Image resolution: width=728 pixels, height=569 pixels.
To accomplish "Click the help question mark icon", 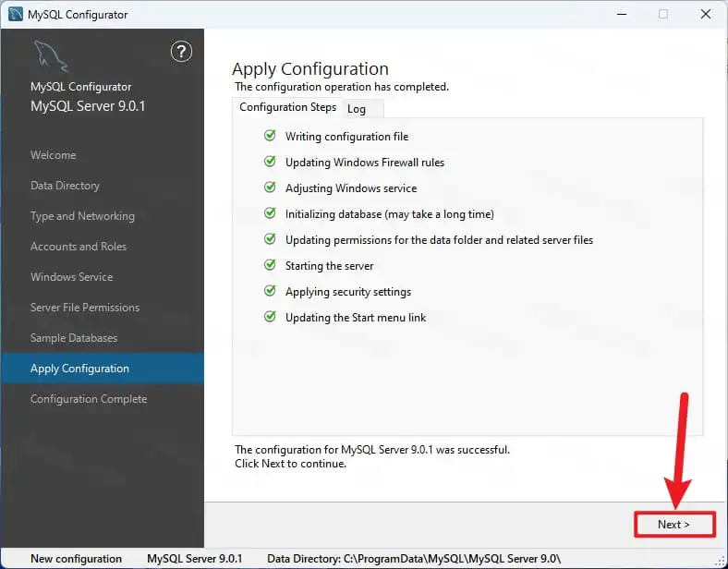I will [x=181, y=52].
